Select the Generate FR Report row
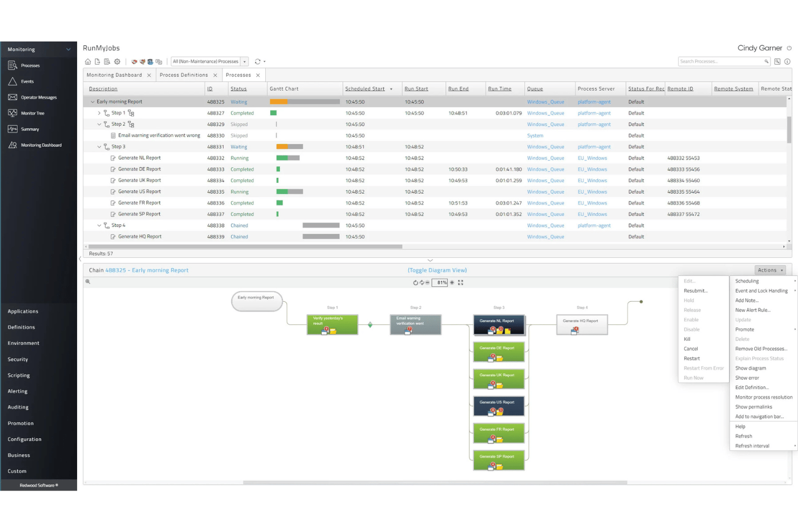 pyautogui.click(x=435, y=203)
